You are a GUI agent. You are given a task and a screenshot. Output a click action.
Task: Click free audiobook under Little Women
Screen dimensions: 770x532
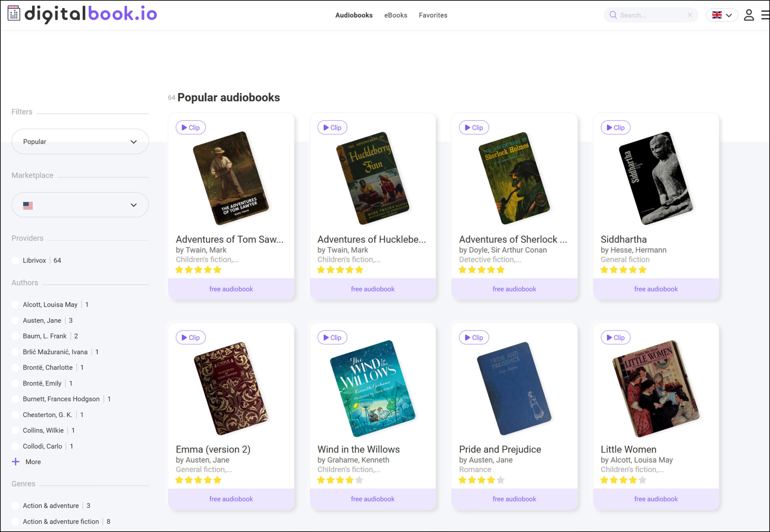click(656, 499)
